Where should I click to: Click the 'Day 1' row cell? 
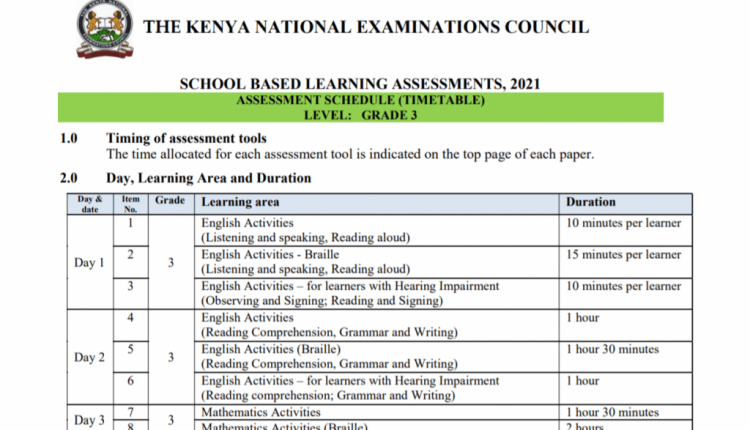point(90,263)
